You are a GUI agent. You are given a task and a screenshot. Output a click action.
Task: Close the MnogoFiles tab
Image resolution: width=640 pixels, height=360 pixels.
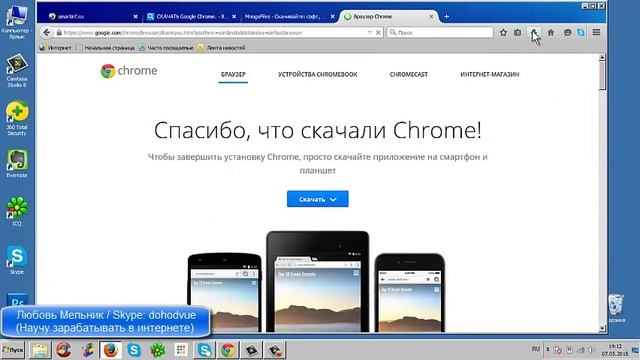point(333,17)
